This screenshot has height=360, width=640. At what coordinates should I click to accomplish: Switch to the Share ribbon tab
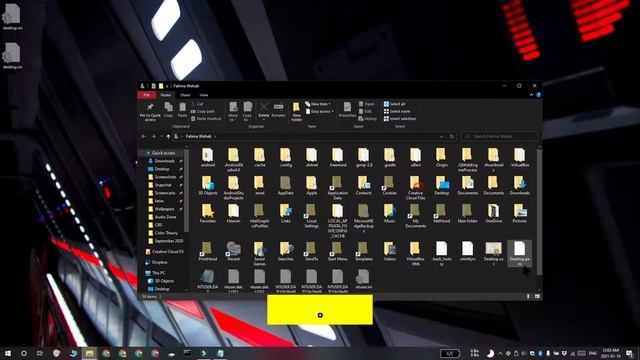click(x=185, y=95)
